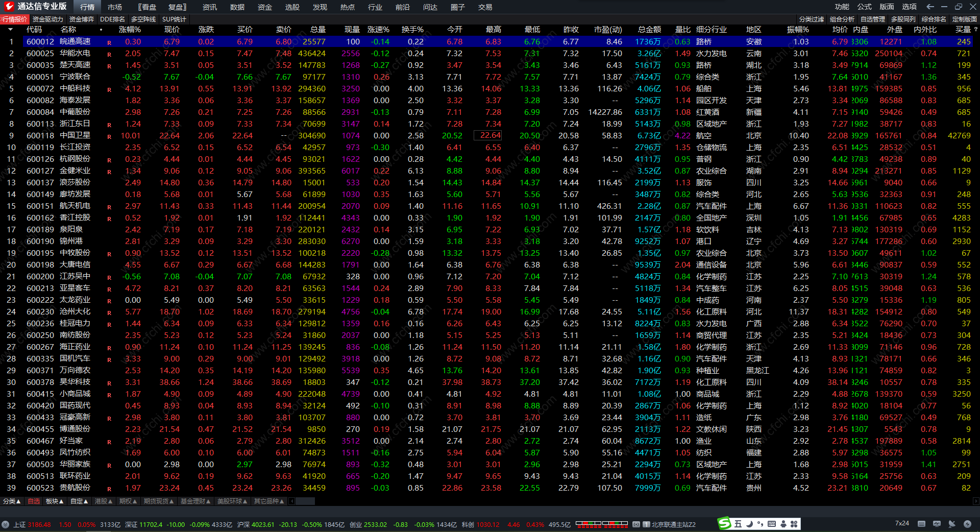Click the 自选管理 button
The height and width of the screenshot is (532, 980).
point(873,19)
